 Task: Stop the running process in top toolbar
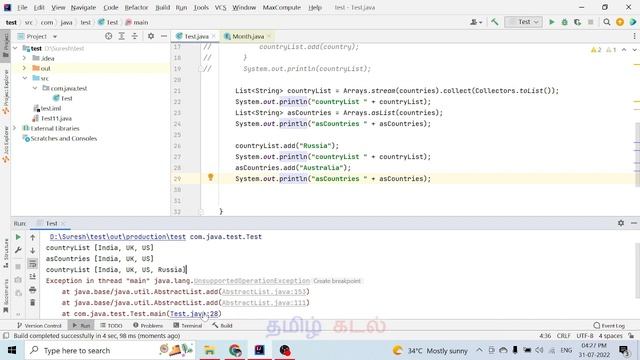tap(591, 22)
